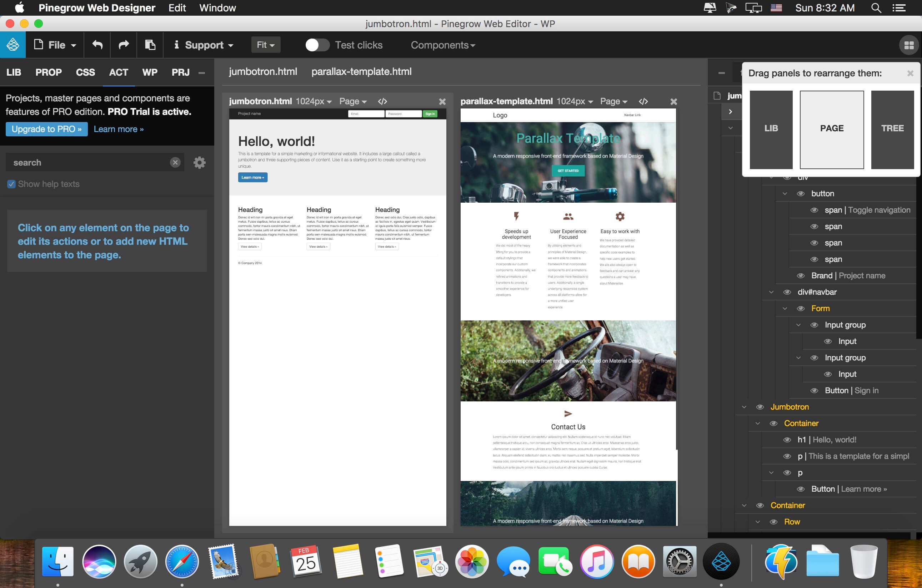
Task: Click the Pinegrow logo icon in toolbar
Action: pyautogui.click(x=12, y=45)
